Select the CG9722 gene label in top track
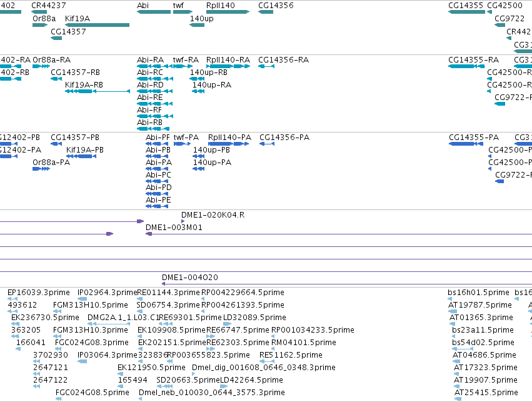Viewport: 532px width, 402px height. pos(509,19)
